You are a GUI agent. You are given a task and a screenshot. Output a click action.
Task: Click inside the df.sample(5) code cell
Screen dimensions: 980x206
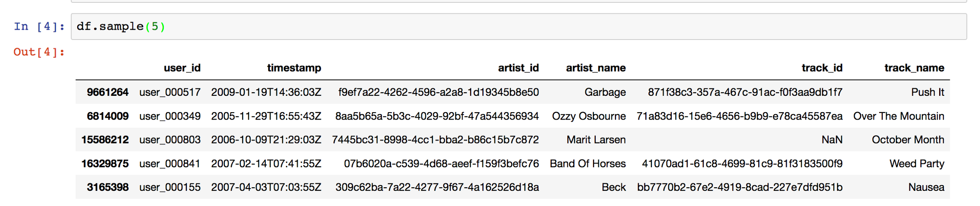coord(519,27)
